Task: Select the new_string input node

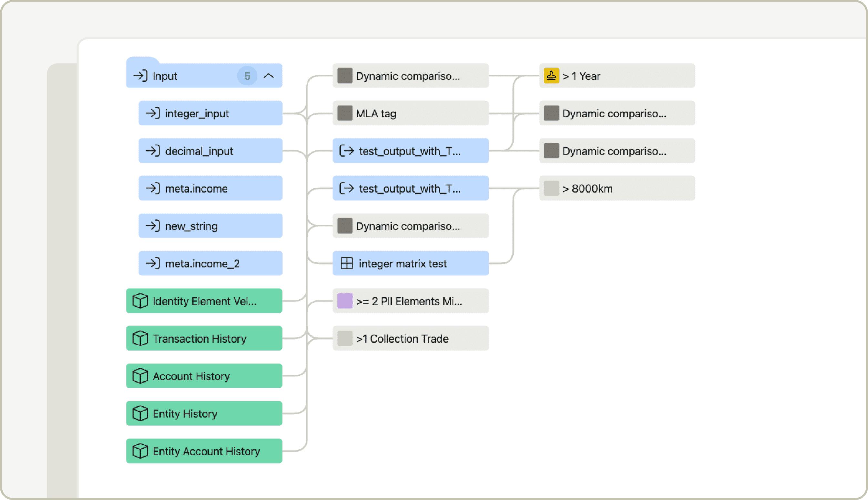Action: pos(210,226)
